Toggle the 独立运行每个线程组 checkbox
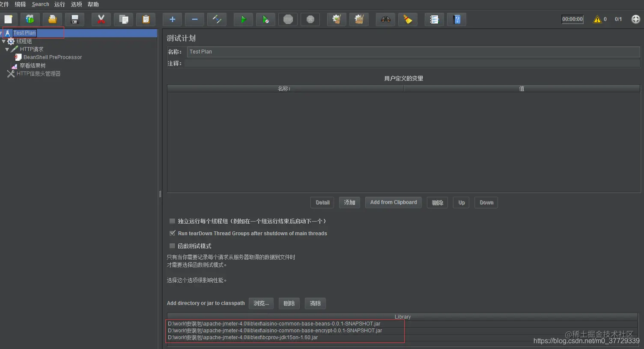 172,221
